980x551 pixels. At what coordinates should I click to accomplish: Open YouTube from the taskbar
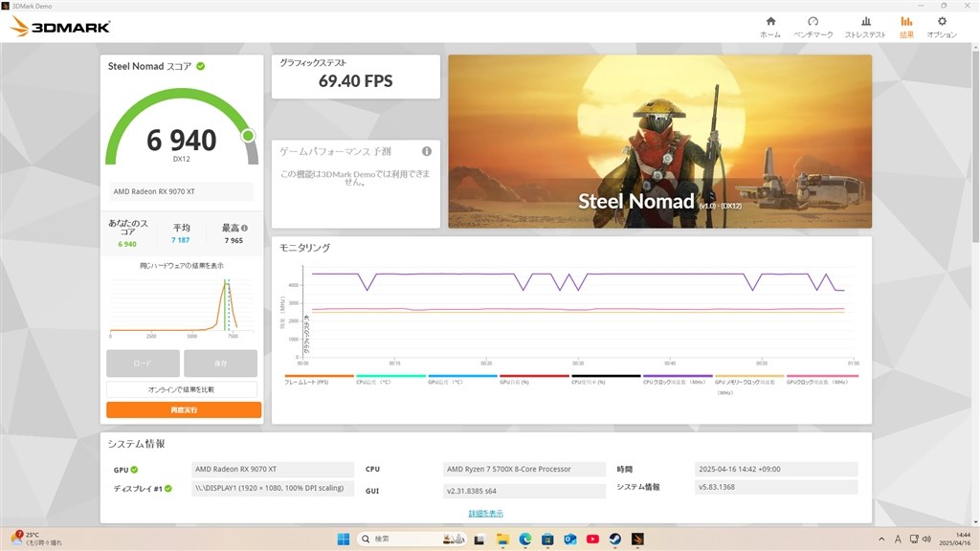click(x=591, y=539)
